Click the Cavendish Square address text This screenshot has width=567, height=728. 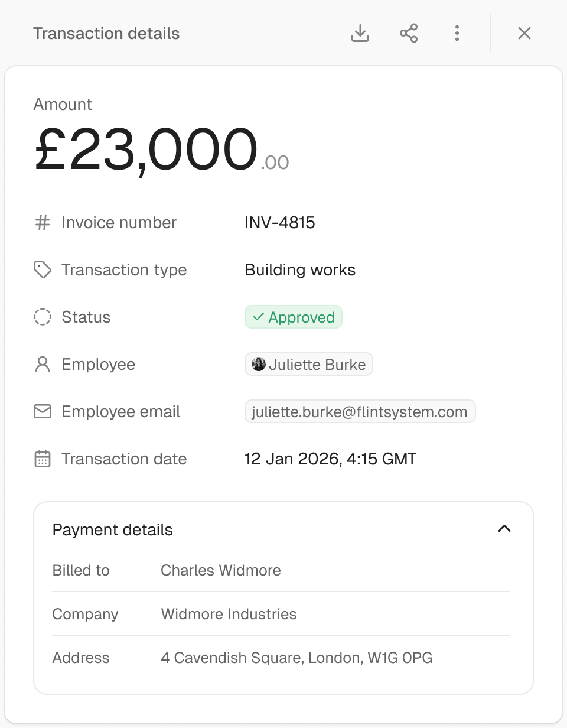296,658
